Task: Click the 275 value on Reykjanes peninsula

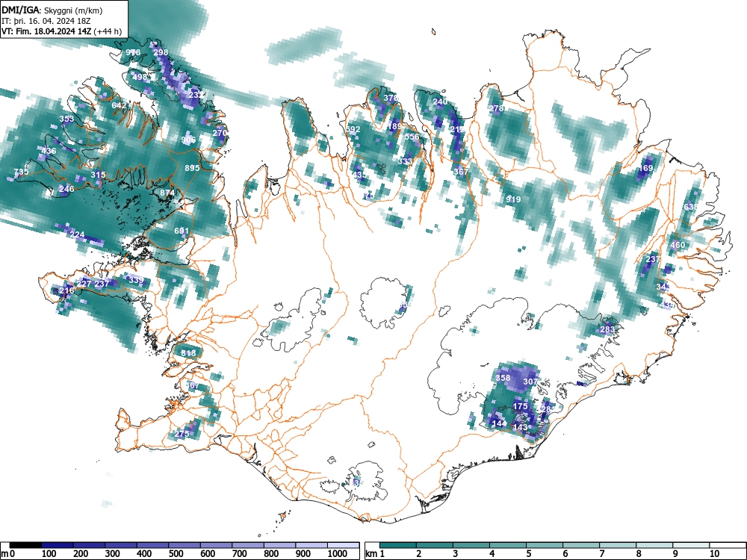Action: tap(182, 434)
